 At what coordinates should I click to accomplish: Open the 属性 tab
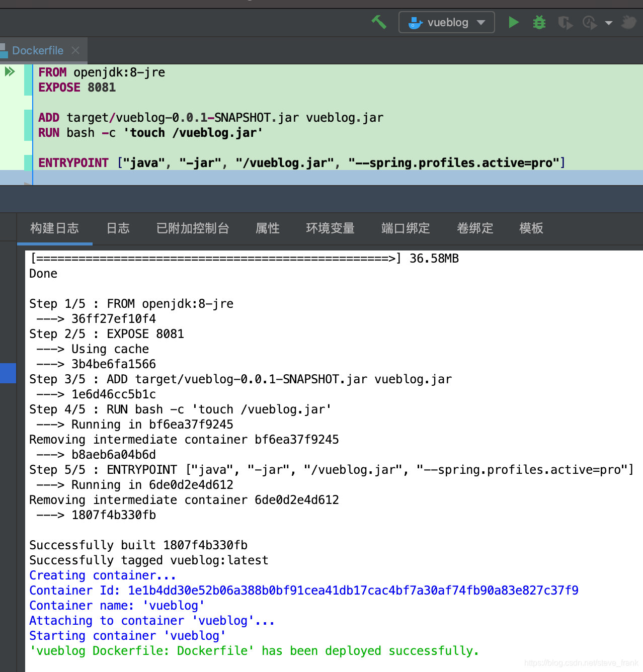pyautogui.click(x=268, y=228)
